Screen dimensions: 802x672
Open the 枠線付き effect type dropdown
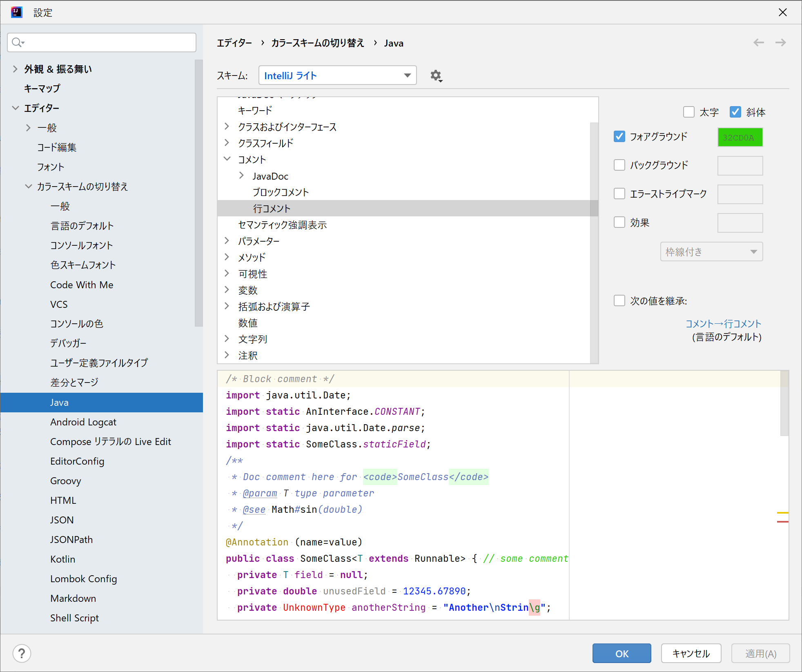(711, 251)
